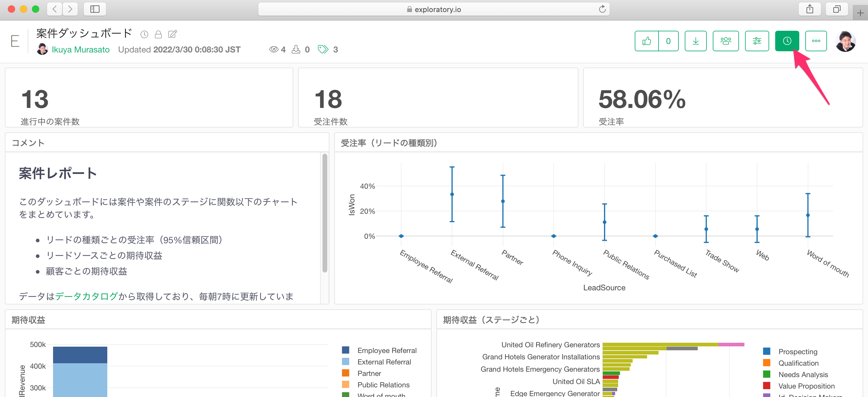The width and height of the screenshot is (868, 397).
Task: Reload the page with the refresh icon
Action: [x=602, y=9]
